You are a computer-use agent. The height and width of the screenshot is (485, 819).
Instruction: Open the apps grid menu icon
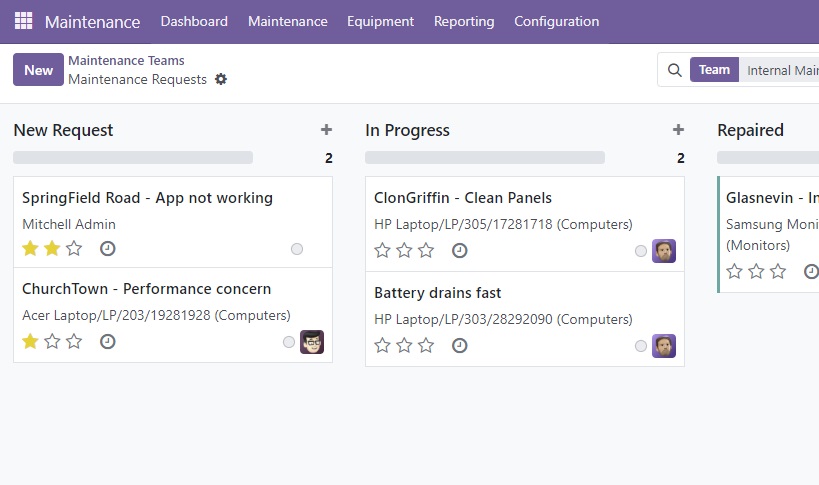tap(23, 21)
